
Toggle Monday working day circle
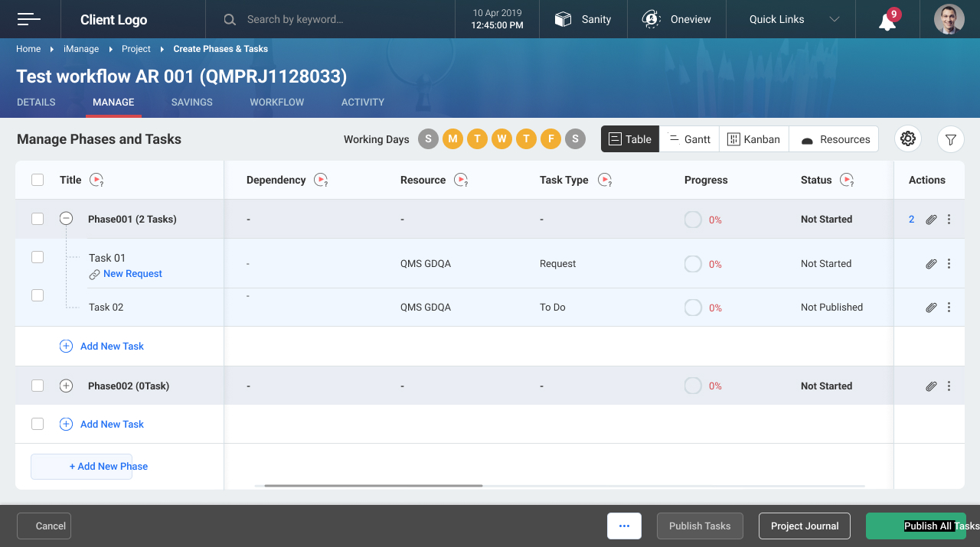pos(452,139)
